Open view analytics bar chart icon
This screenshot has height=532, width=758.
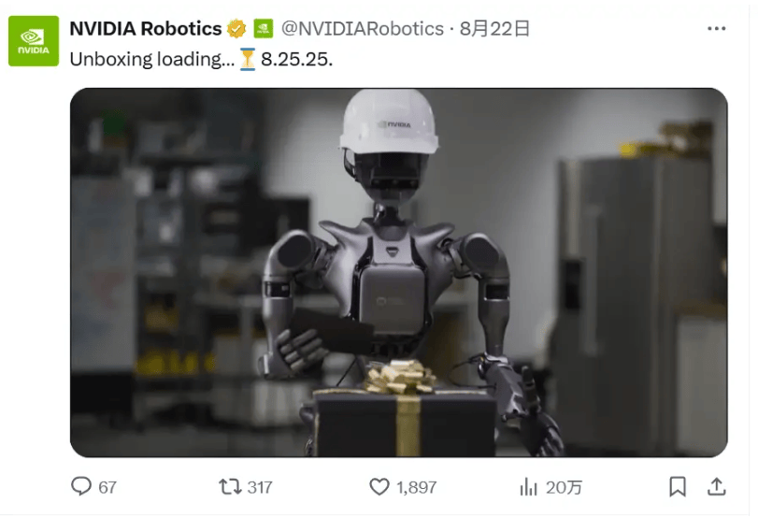[528, 487]
